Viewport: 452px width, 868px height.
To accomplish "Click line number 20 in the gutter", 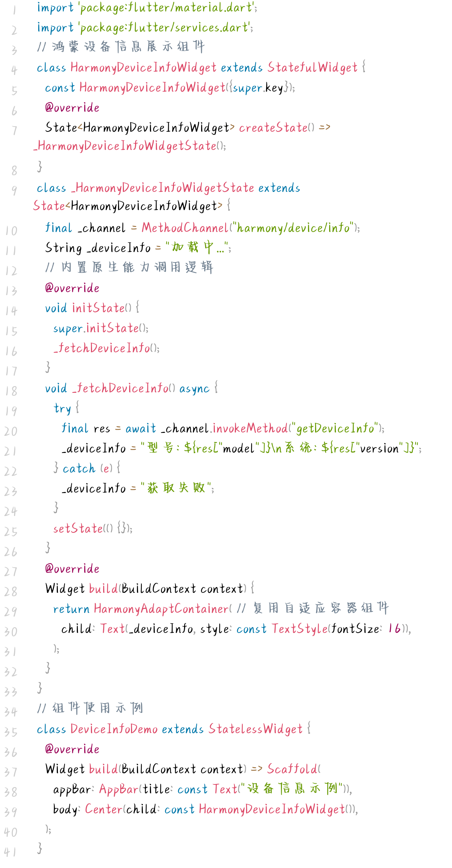I will coord(11,431).
